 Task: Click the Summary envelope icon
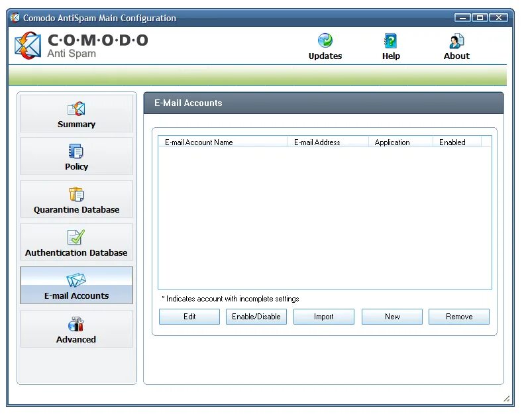(x=76, y=109)
